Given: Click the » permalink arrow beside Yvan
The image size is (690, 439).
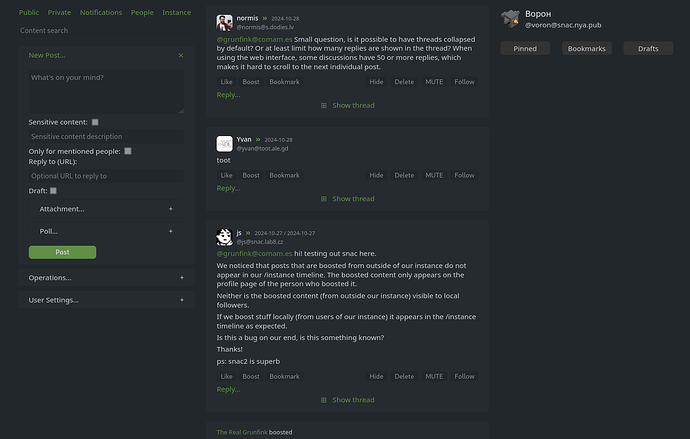Looking at the screenshot, I should (x=258, y=140).
